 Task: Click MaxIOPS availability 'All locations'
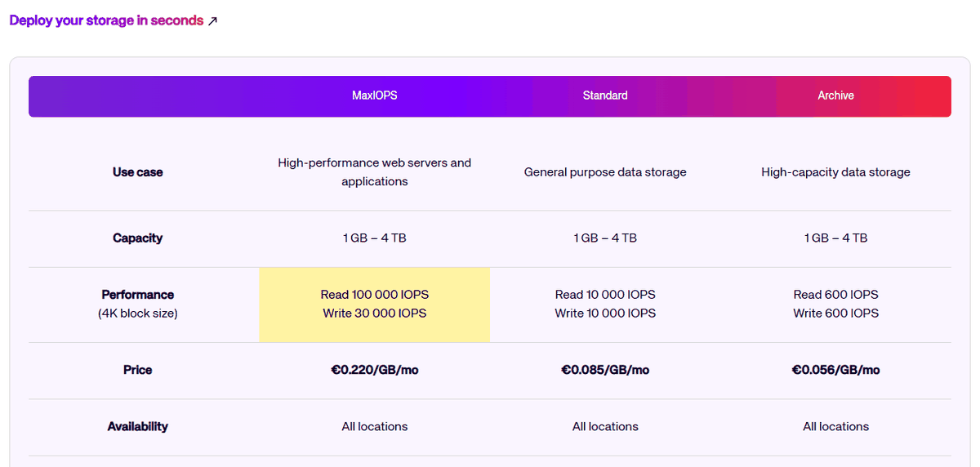coord(375,426)
